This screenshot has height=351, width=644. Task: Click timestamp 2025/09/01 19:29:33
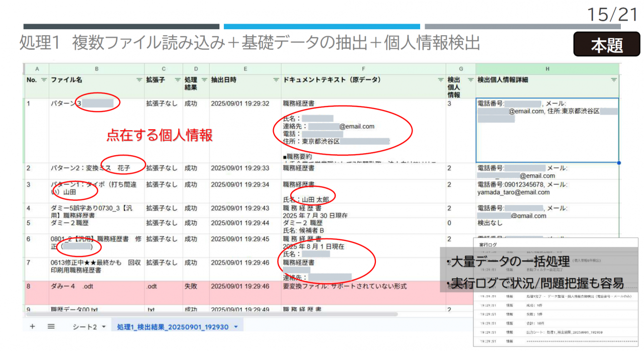pyautogui.click(x=240, y=168)
